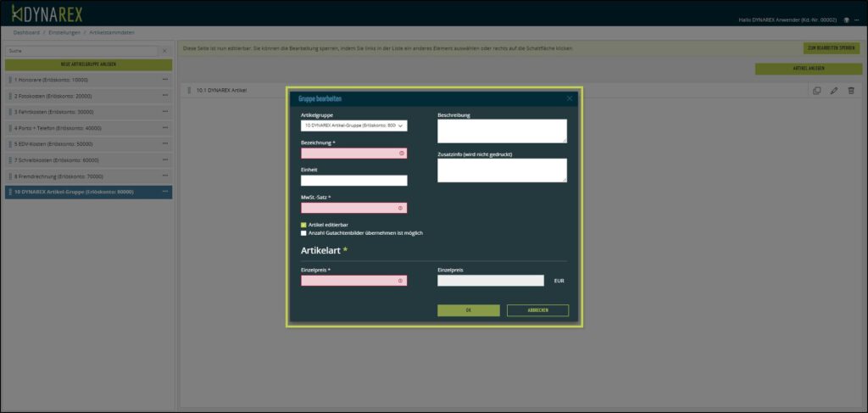Open the top-right header three-dot menu
Image resolution: width=868 pixels, height=413 pixels.
tap(857, 20)
